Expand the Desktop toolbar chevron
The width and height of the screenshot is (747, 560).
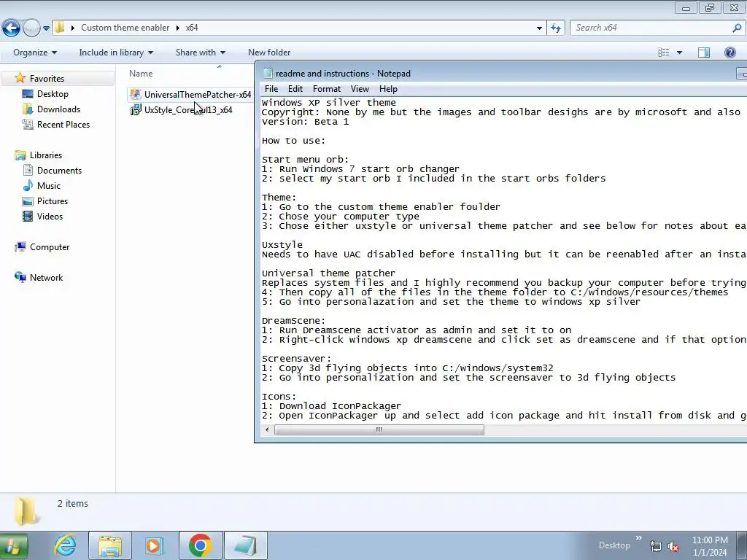(639, 539)
